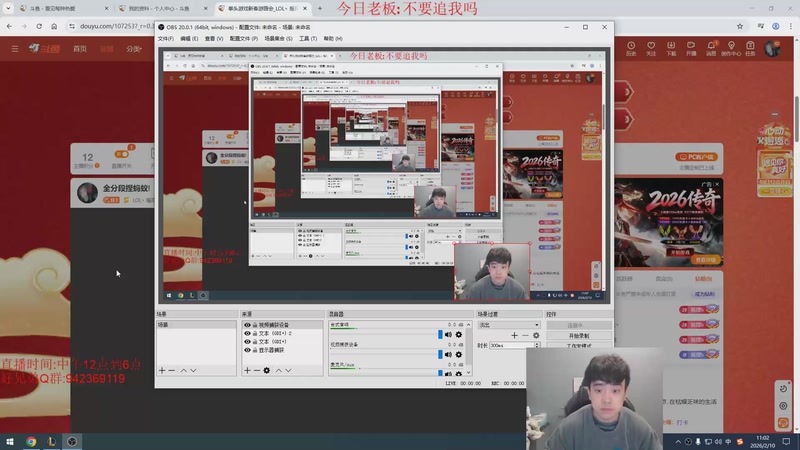
Task: Move selected source down in sources list
Action: coord(288,370)
